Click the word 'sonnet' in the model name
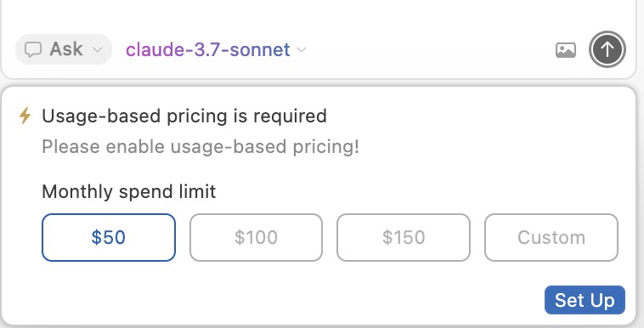The height and width of the screenshot is (328, 644). click(260, 50)
